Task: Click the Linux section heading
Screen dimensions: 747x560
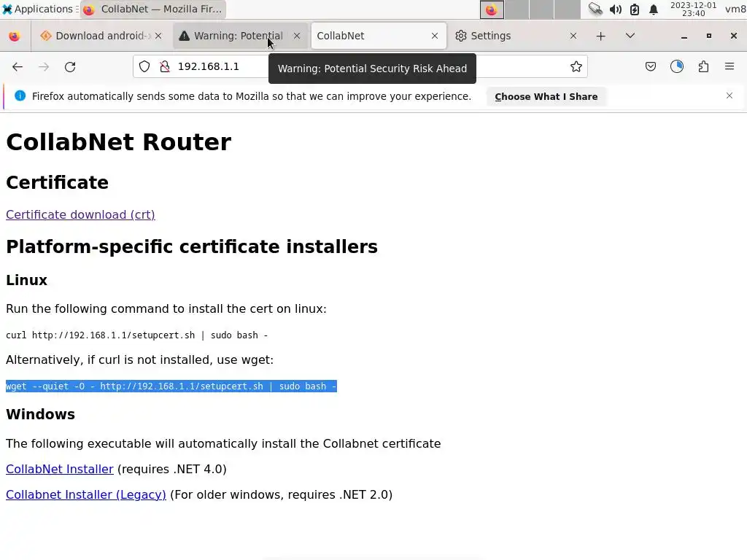Action: (x=27, y=280)
